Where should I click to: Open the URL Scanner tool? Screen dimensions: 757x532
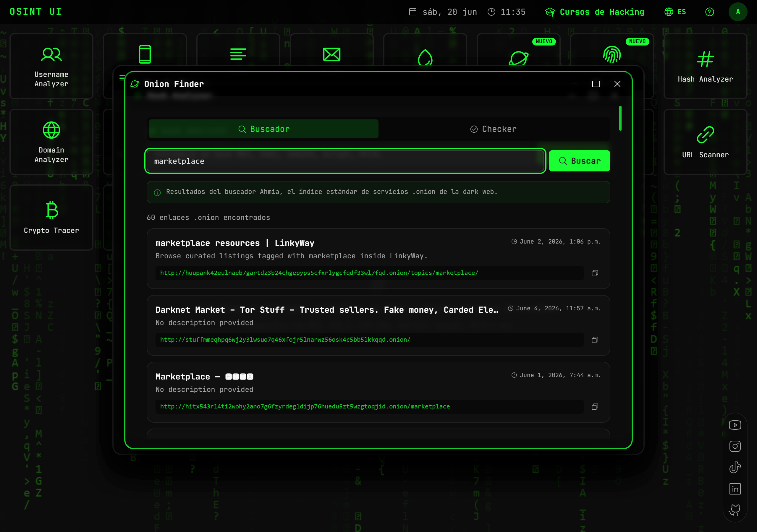(x=705, y=142)
